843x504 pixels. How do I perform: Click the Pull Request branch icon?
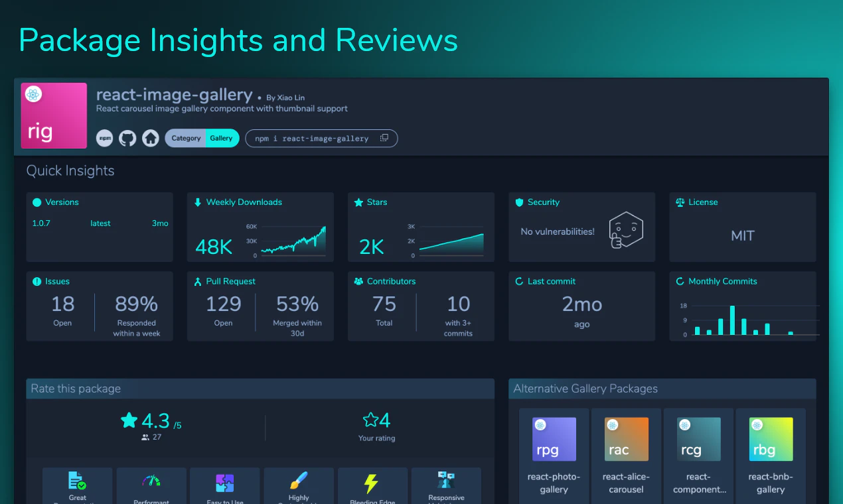click(198, 281)
